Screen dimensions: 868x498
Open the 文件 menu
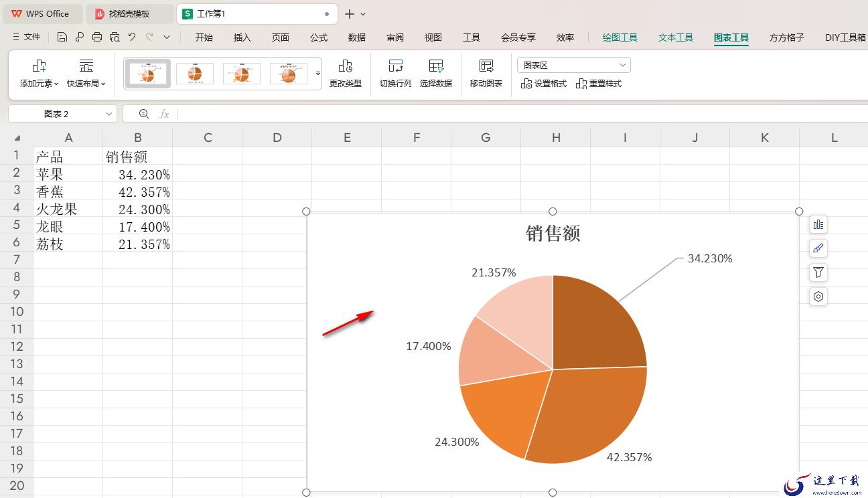pyautogui.click(x=27, y=37)
